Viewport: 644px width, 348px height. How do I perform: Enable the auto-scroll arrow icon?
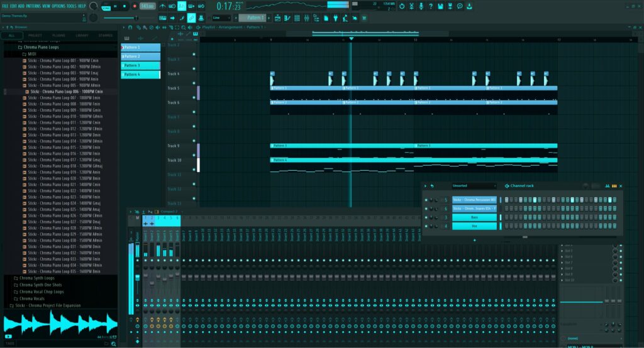point(172,18)
